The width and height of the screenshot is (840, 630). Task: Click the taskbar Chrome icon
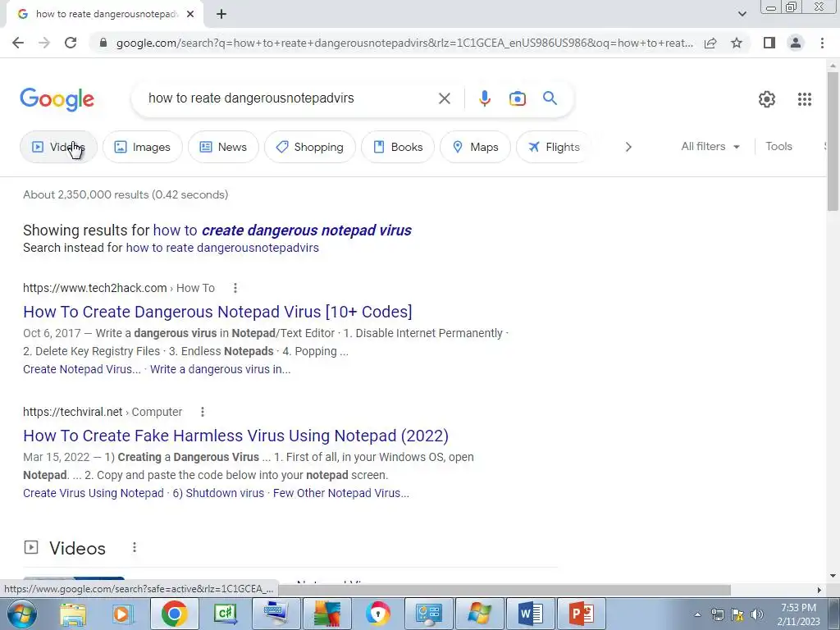[x=174, y=614]
